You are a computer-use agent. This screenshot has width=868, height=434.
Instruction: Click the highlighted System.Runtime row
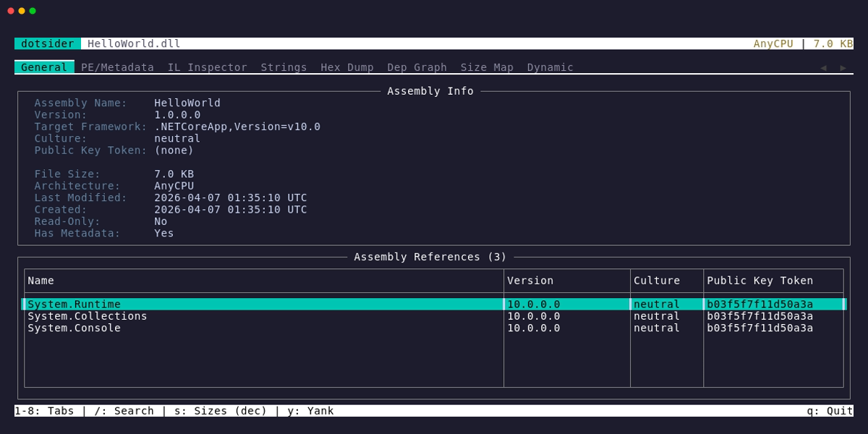coord(434,305)
